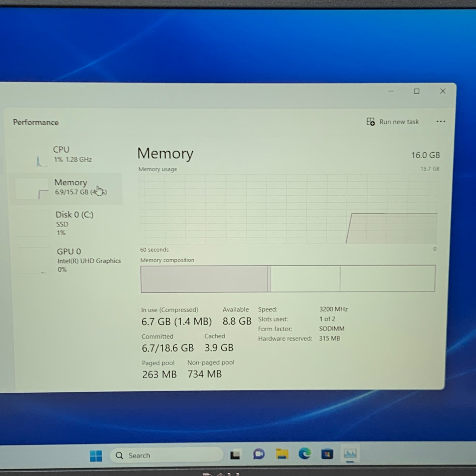The height and width of the screenshot is (476, 476).
Task: Click the In use value 6.7 GB (1.4 MB)
Action: (177, 322)
